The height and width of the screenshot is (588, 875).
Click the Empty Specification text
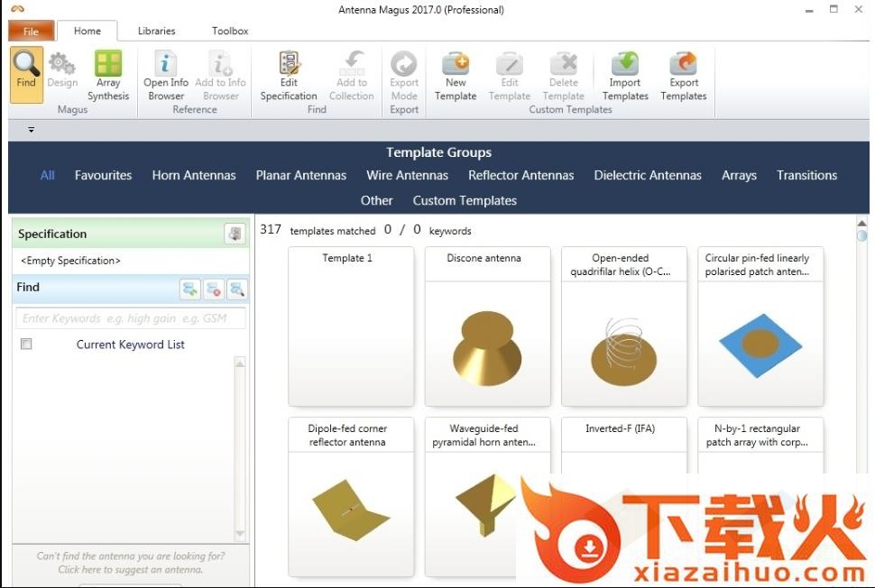pos(70,261)
